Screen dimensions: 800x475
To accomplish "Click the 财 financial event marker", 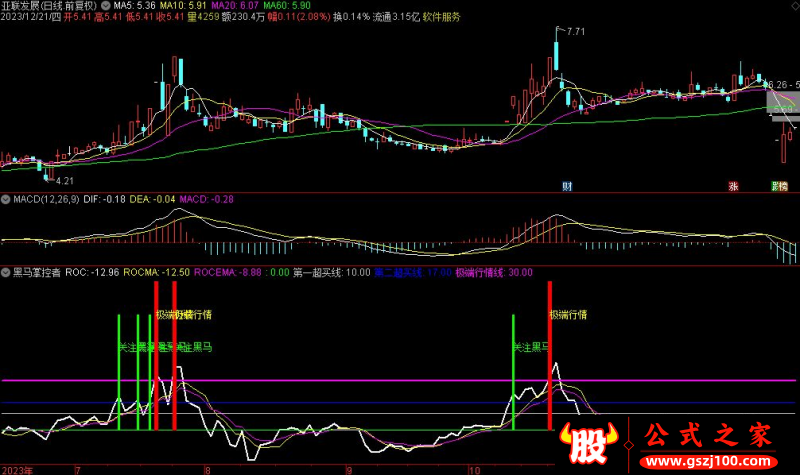I will click(567, 186).
